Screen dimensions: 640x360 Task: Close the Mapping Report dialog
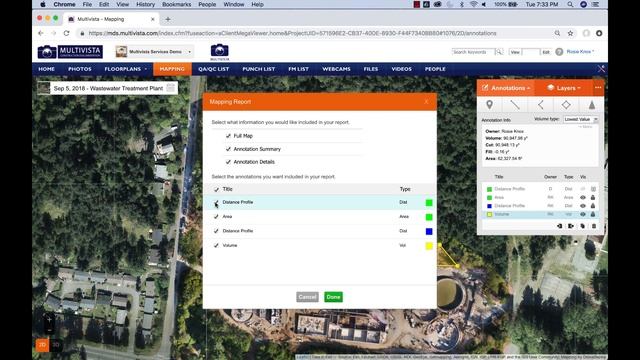(x=426, y=102)
